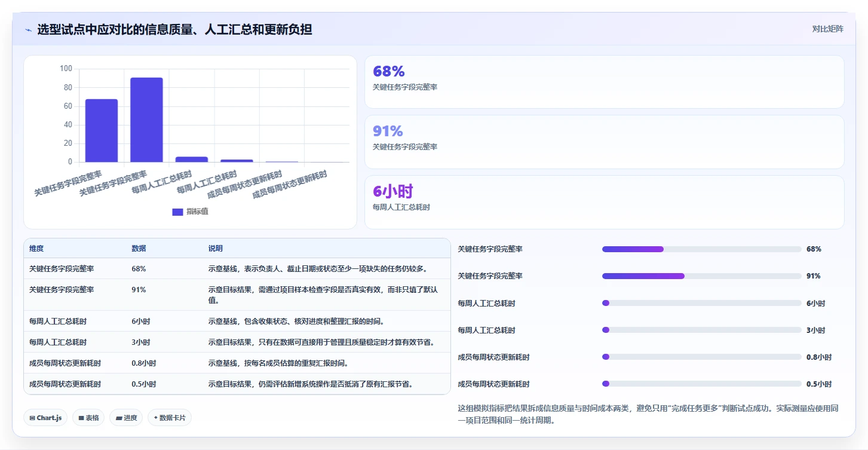Screen dimensions: 868x450
Task: Click the 说明 column header
Action: pyautogui.click(x=215, y=249)
